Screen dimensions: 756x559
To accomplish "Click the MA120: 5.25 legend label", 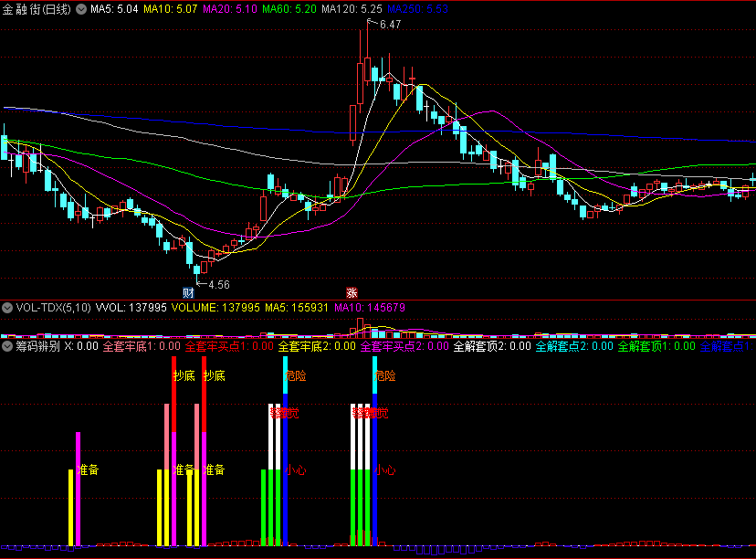I will (x=352, y=9).
